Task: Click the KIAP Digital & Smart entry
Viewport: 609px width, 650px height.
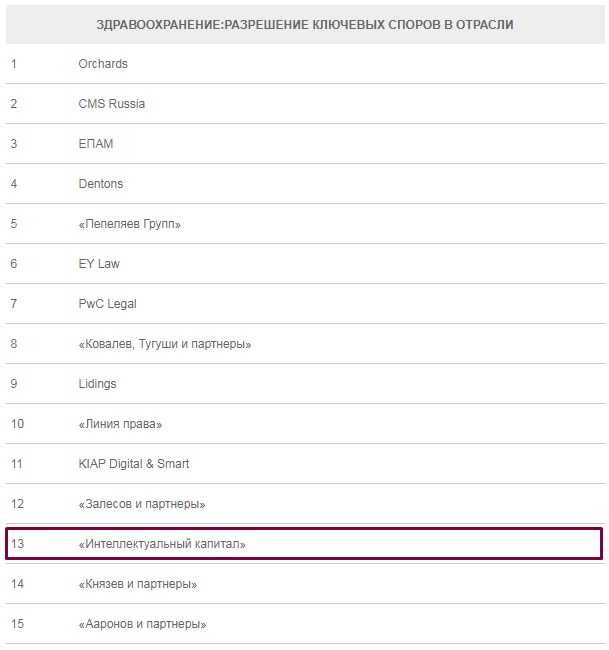Action: 134,464
